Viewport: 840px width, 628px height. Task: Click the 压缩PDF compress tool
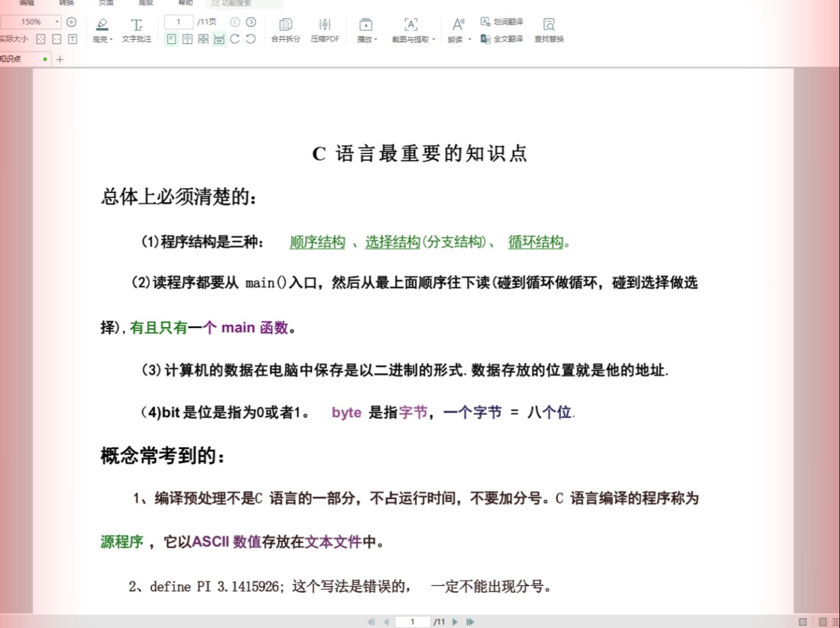coord(325,30)
